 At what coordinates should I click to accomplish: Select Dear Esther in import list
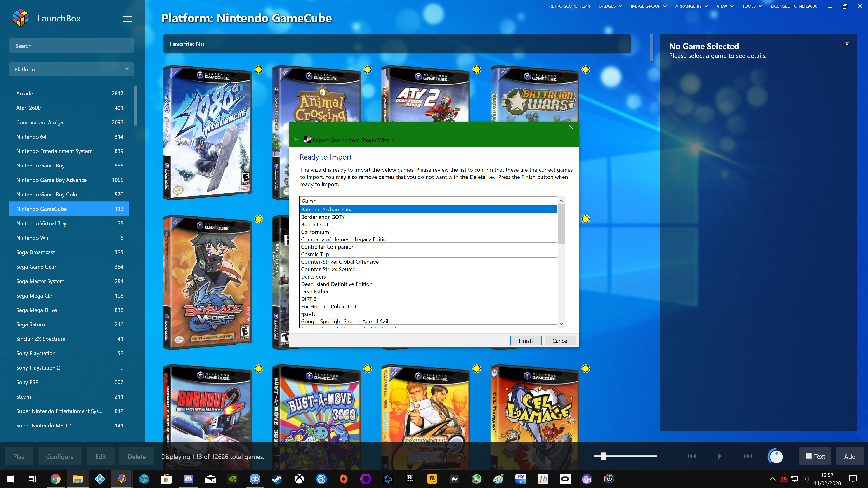428,292
